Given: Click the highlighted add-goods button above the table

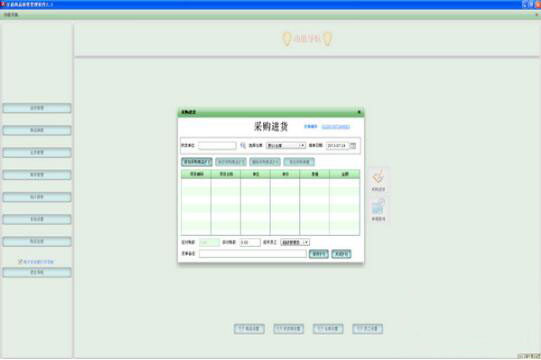Looking at the screenshot, I should pos(197,162).
